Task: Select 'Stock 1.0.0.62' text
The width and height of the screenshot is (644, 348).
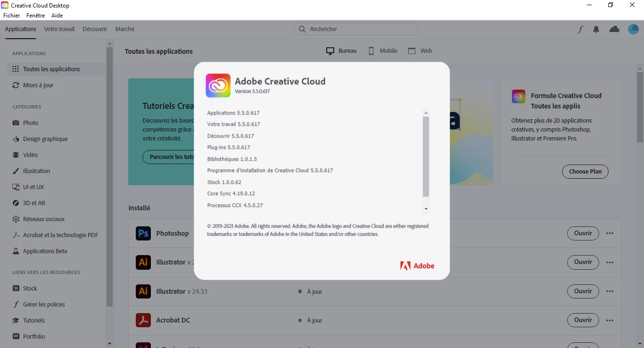Action: pos(224,182)
